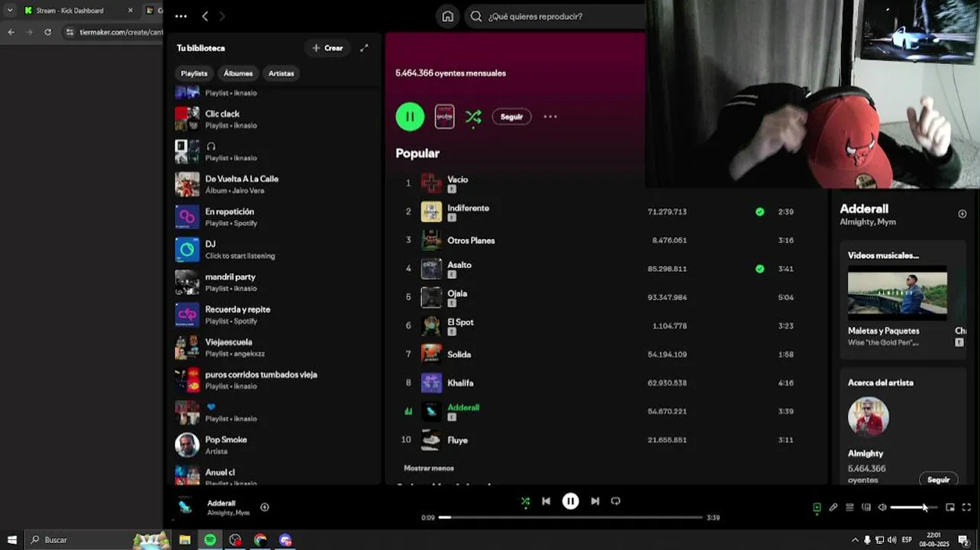Open the Clic clack playlist

click(x=275, y=119)
